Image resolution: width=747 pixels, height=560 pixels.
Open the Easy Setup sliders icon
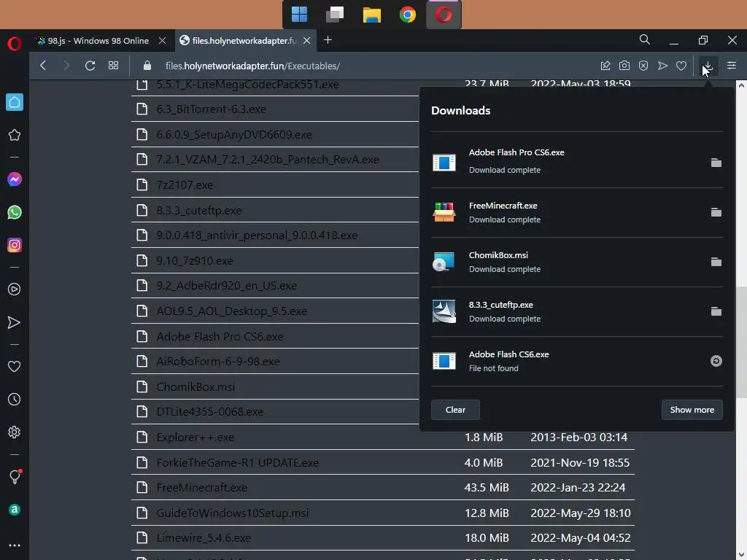coord(732,65)
